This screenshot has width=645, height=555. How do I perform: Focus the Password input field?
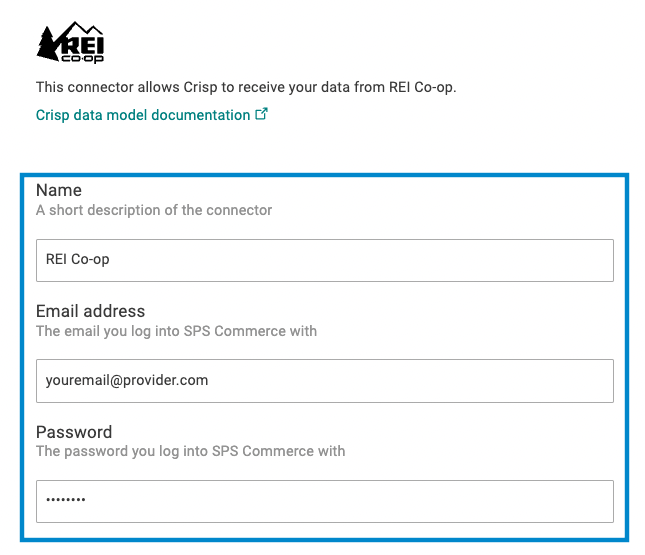[325, 502]
